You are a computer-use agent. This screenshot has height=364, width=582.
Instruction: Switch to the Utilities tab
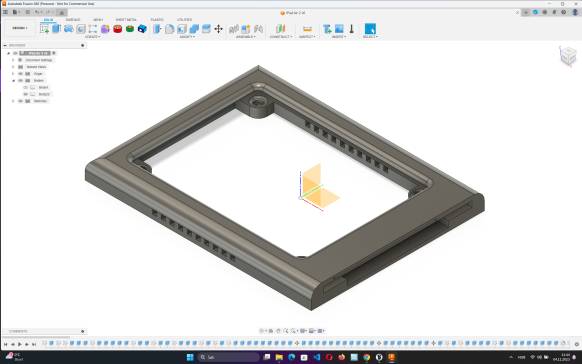[x=184, y=20]
